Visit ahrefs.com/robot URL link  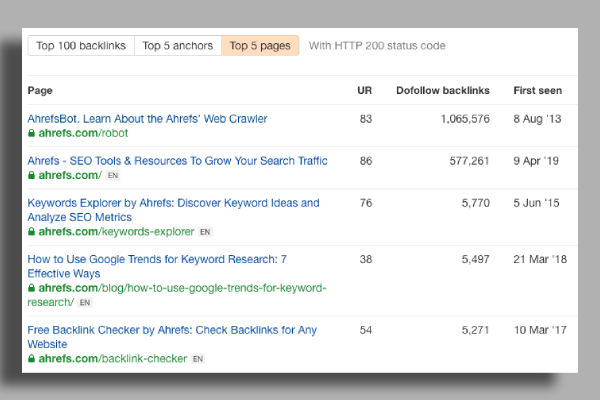[83, 133]
